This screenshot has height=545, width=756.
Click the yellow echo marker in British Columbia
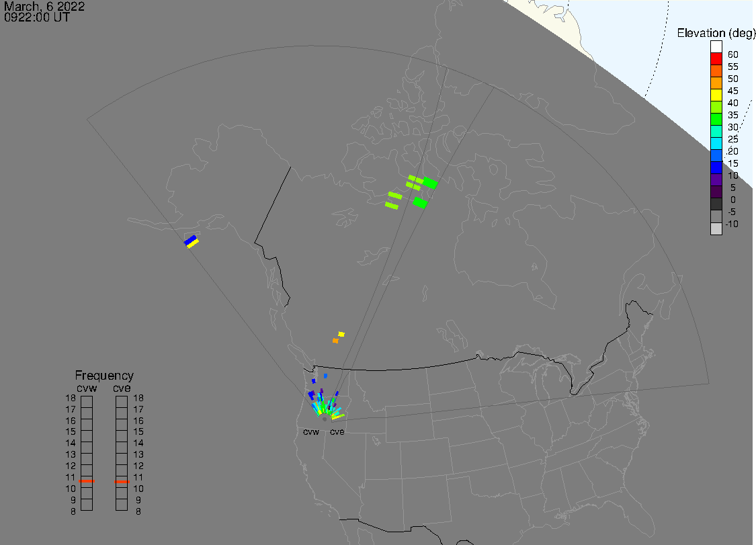(x=341, y=334)
